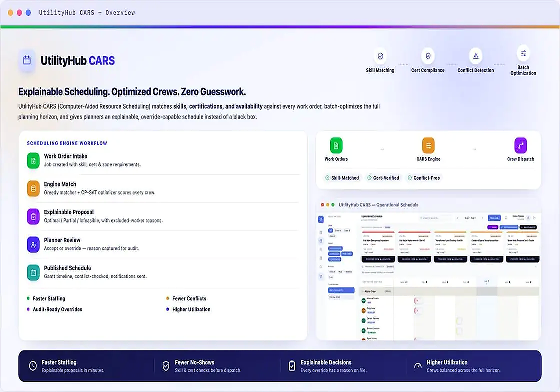Viewport: 560px width, 392px height.
Task: Click the Audit-Ready Overrides bullet text
Action: [57, 309]
